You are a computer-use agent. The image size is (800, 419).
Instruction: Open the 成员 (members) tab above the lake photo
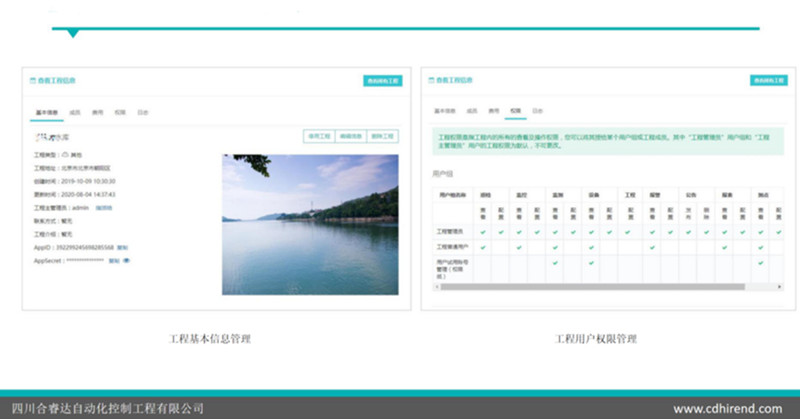72,112
